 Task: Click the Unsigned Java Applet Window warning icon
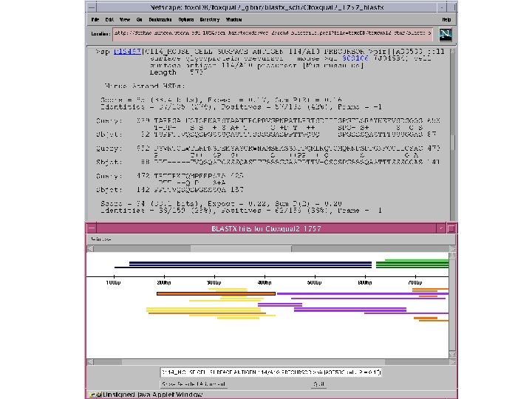95,395
